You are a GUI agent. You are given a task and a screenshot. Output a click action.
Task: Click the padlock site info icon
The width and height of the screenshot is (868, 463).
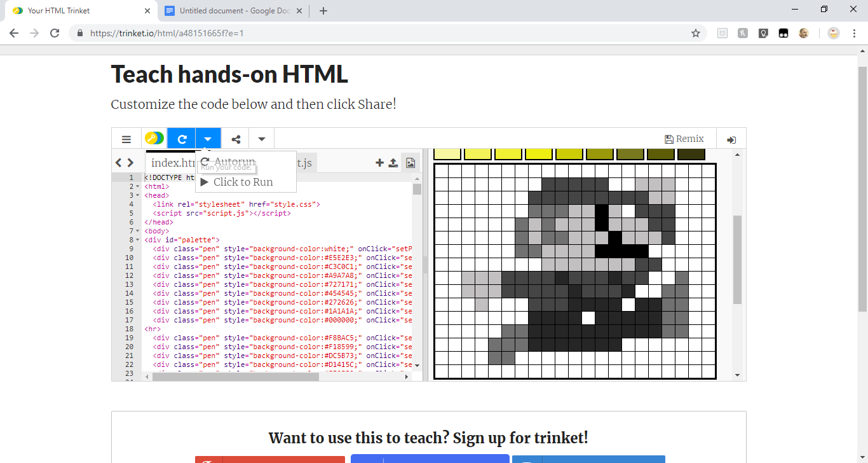(x=79, y=33)
